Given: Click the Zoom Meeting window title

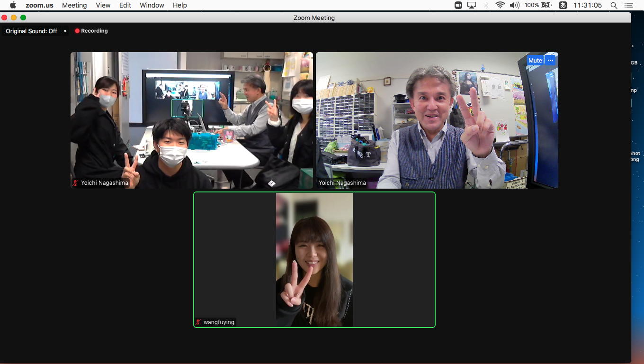Looking at the screenshot, I should coord(314,18).
